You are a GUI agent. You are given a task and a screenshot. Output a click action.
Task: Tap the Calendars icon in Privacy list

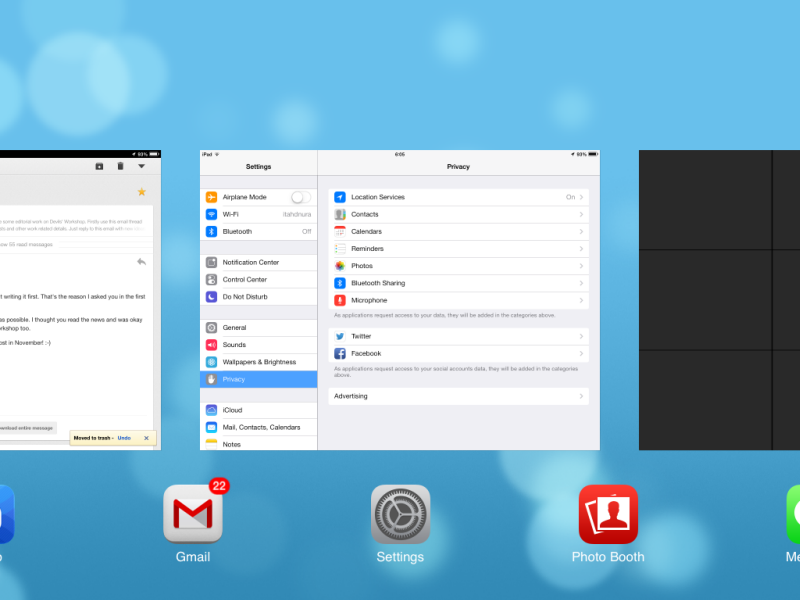point(340,232)
